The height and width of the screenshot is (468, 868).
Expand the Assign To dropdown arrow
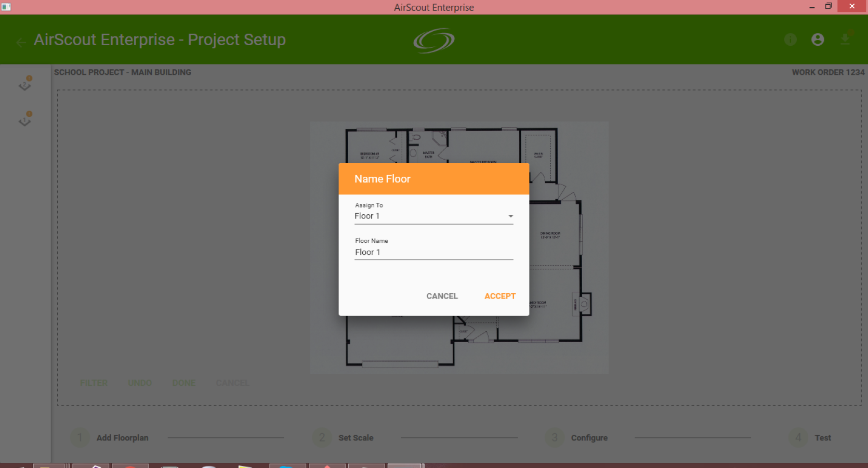tap(510, 216)
